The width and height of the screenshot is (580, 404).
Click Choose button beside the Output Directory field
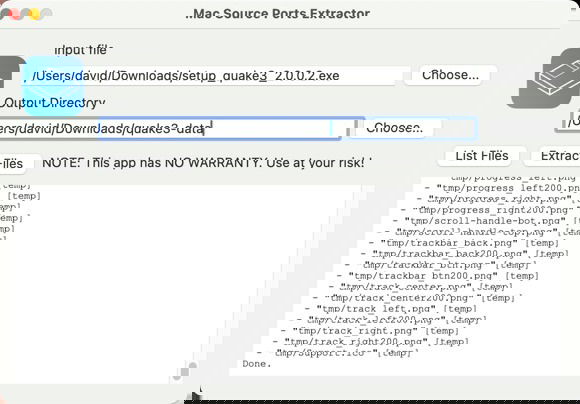click(x=394, y=128)
